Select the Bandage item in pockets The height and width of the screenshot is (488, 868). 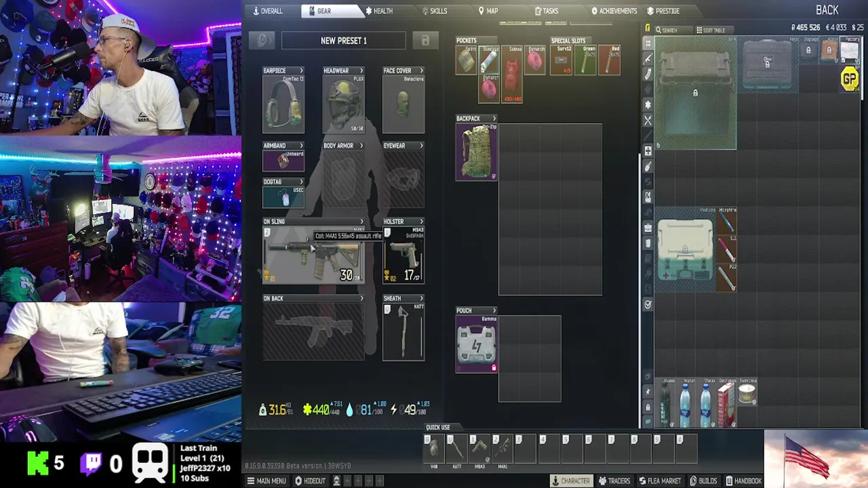tap(489, 60)
